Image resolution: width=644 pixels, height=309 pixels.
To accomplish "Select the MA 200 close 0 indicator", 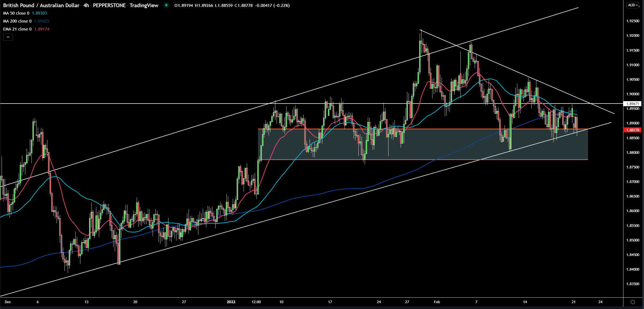I will [x=17, y=21].
